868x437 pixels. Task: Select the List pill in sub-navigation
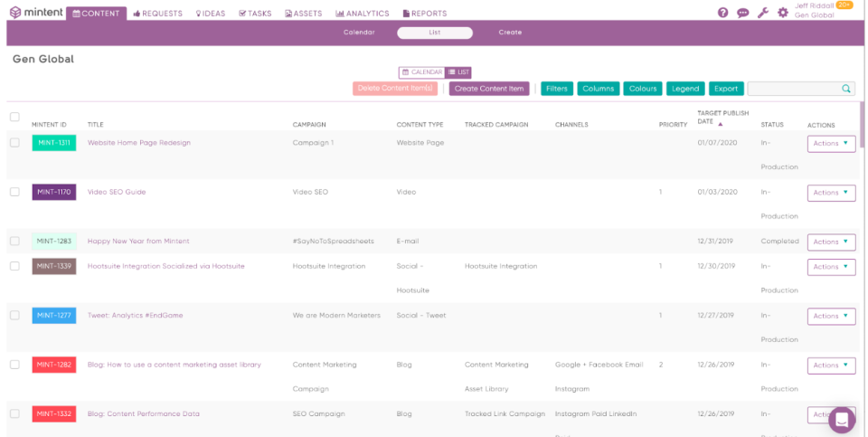[435, 33]
